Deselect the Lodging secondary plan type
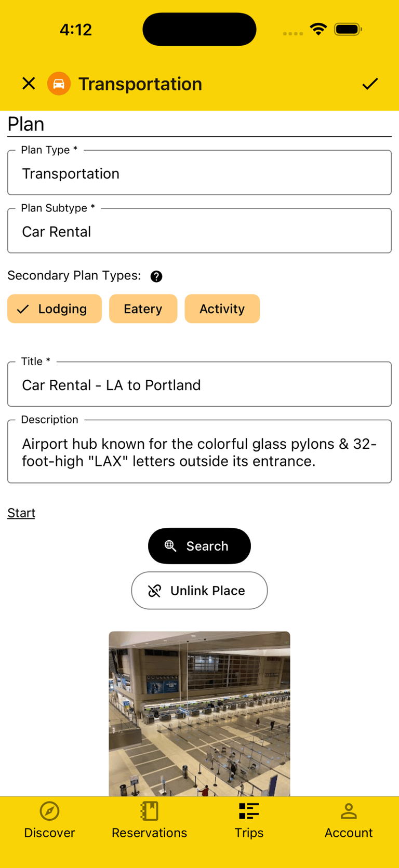 (x=55, y=309)
